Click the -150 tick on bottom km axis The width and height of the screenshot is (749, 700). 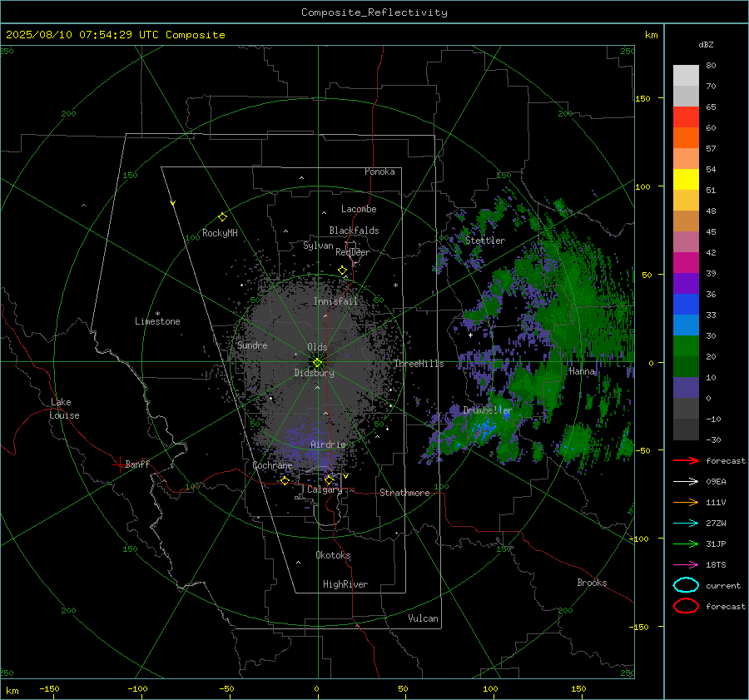49,688
